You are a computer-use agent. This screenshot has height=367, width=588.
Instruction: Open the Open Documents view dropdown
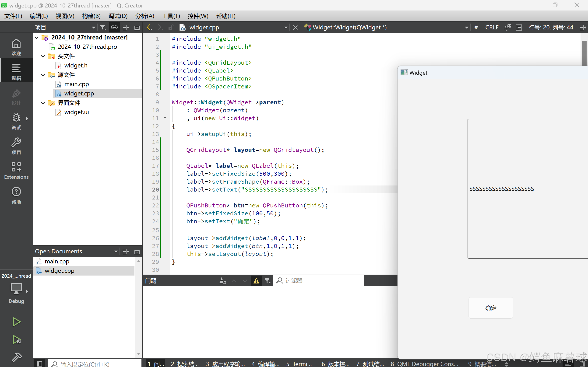[116, 252]
